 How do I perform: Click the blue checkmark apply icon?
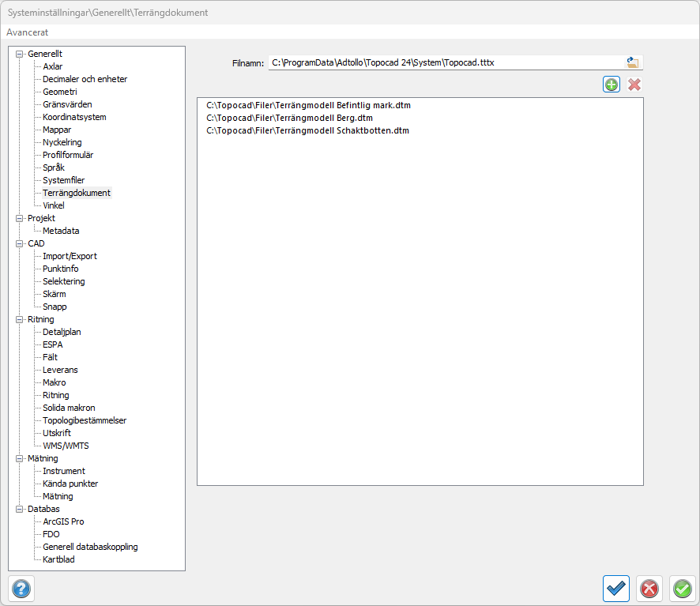[615, 589]
